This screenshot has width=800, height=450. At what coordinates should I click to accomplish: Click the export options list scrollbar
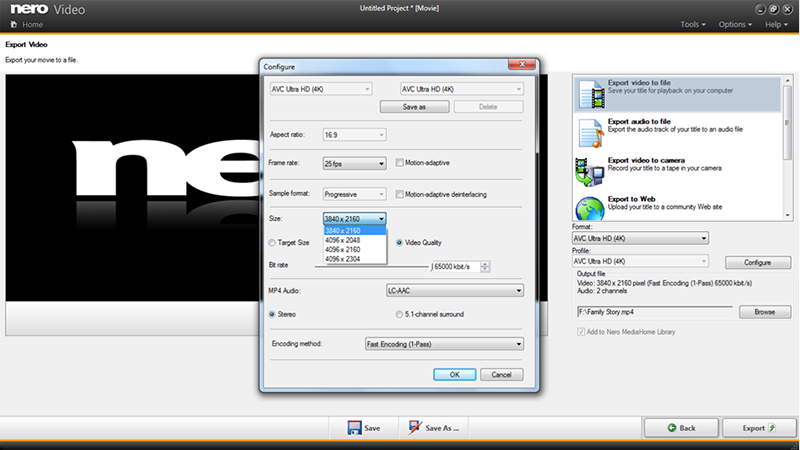(x=787, y=148)
